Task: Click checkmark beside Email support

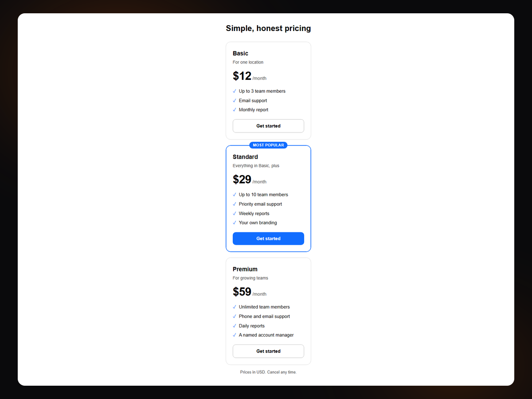Action: [x=235, y=101]
